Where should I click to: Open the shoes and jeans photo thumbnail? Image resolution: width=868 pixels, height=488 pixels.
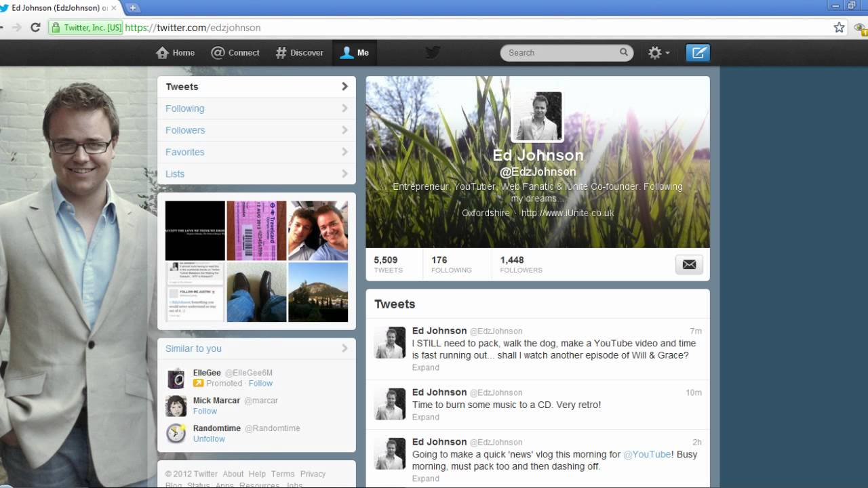[256, 292]
